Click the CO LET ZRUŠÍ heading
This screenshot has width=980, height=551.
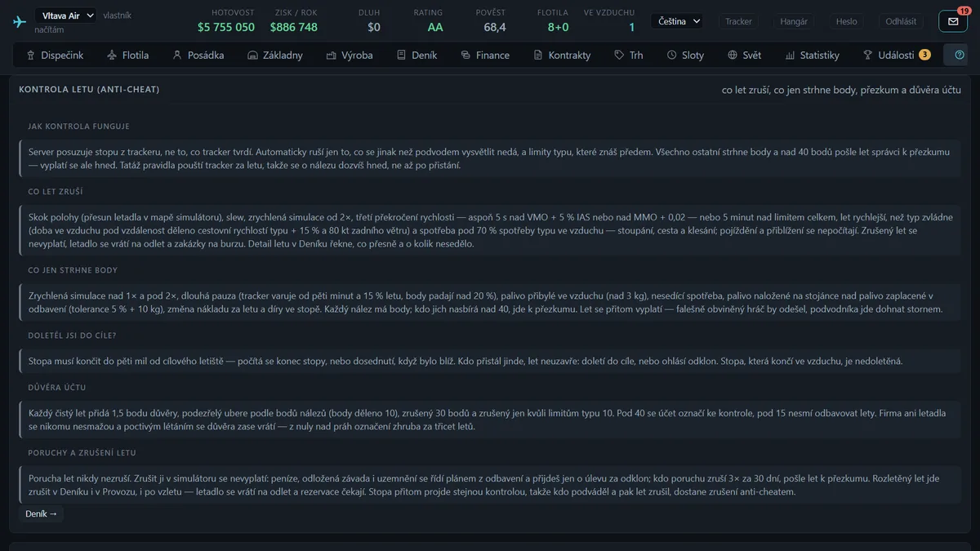(56, 192)
